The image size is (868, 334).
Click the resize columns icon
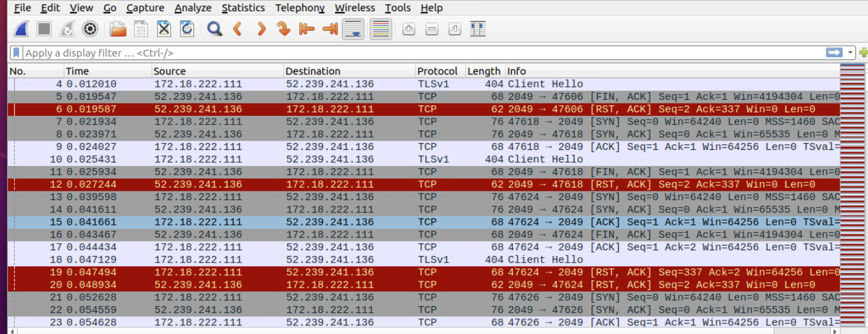coord(477,29)
